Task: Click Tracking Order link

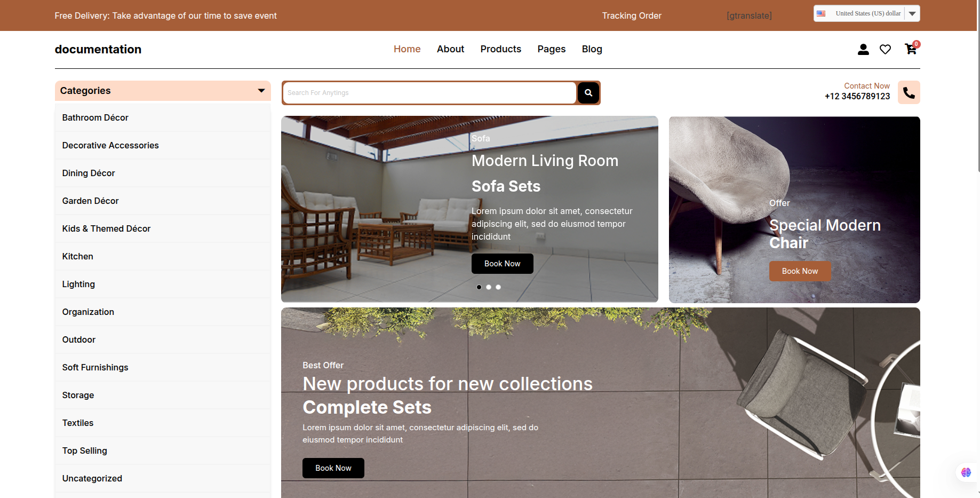Action: point(632,16)
